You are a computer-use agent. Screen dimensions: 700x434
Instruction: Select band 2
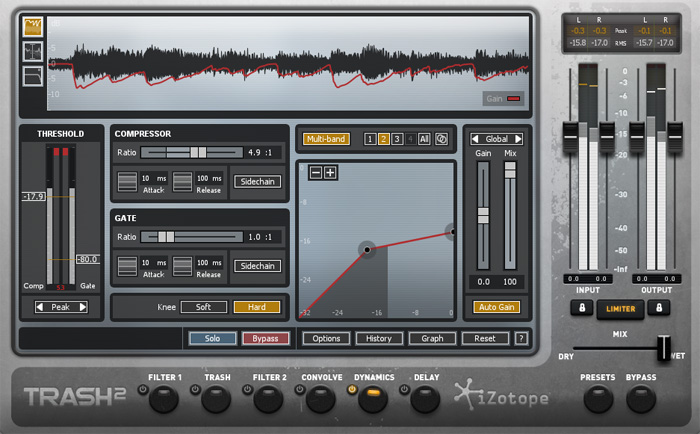coord(383,139)
